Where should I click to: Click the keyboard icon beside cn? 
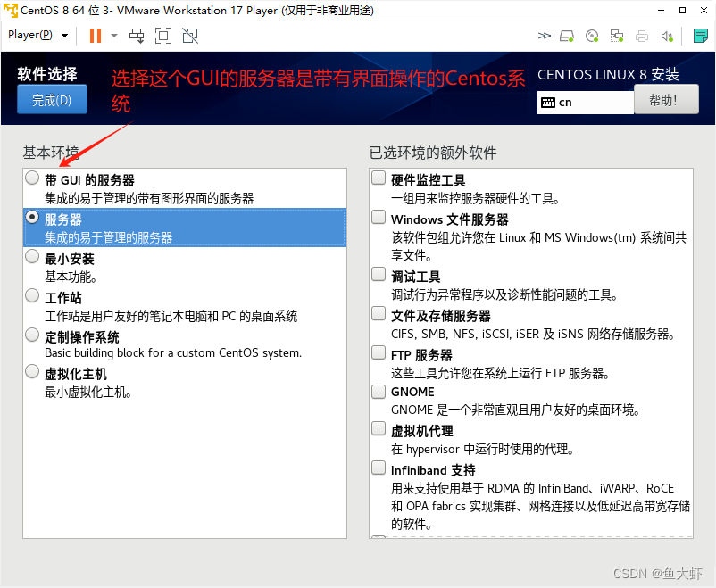[x=548, y=103]
